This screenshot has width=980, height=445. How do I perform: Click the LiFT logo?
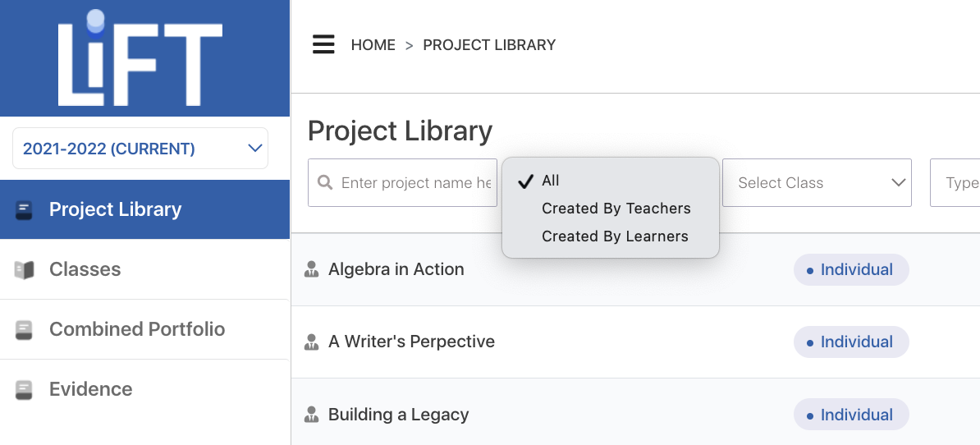[x=140, y=57]
